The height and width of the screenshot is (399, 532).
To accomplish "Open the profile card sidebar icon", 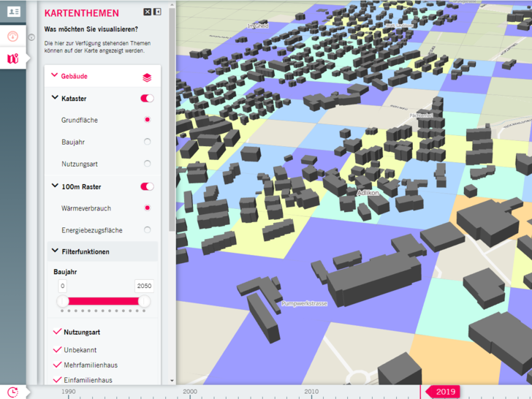I will click(13, 12).
